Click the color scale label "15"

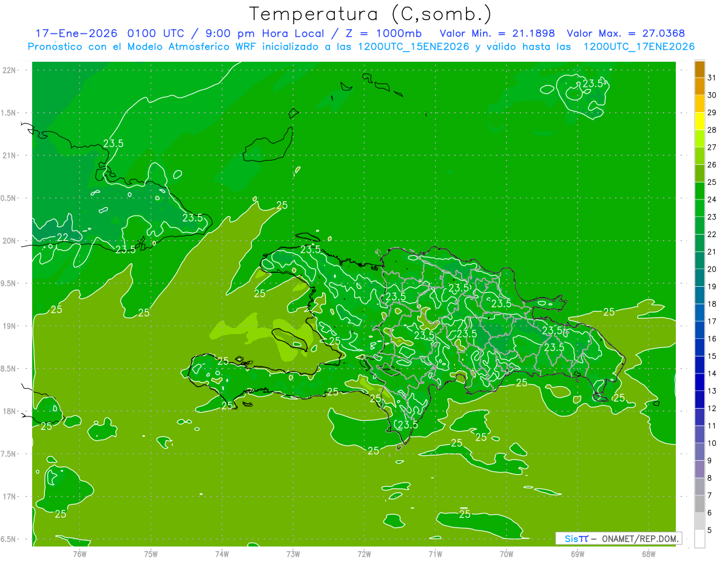pyautogui.click(x=712, y=356)
